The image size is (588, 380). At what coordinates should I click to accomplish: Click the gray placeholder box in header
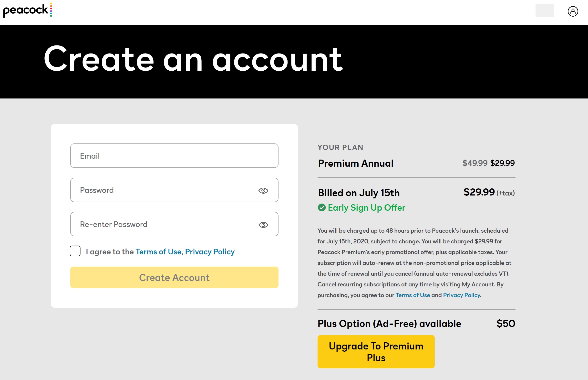[x=544, y=10]
